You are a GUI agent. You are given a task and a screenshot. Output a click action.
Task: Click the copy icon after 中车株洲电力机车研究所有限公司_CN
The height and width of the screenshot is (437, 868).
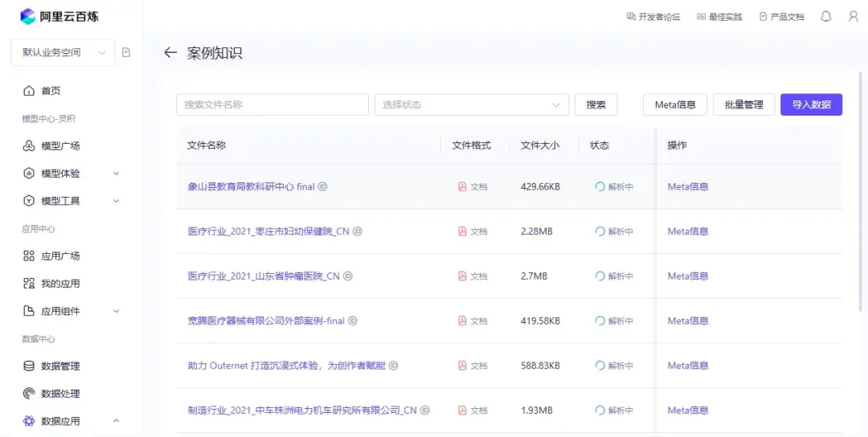(x=424, y=410)
